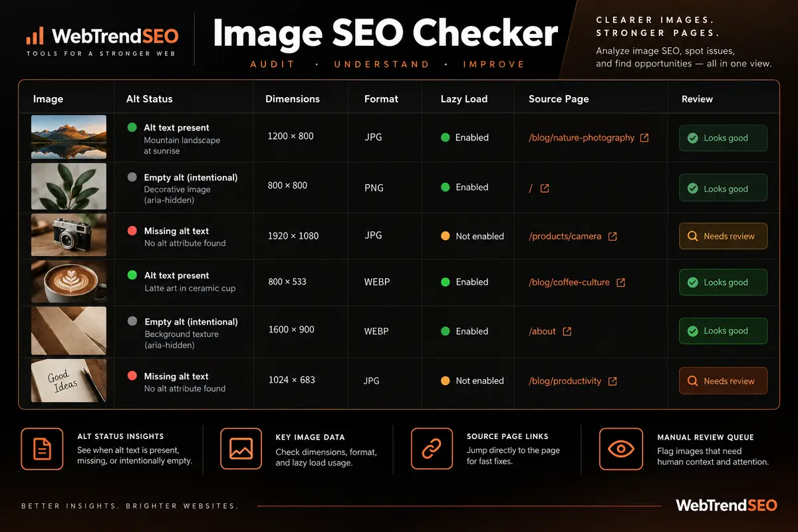Click 'Latte art in ceramic cup' alt description
The width and height of the screenshot is (798, 532).
coord(190,289)
